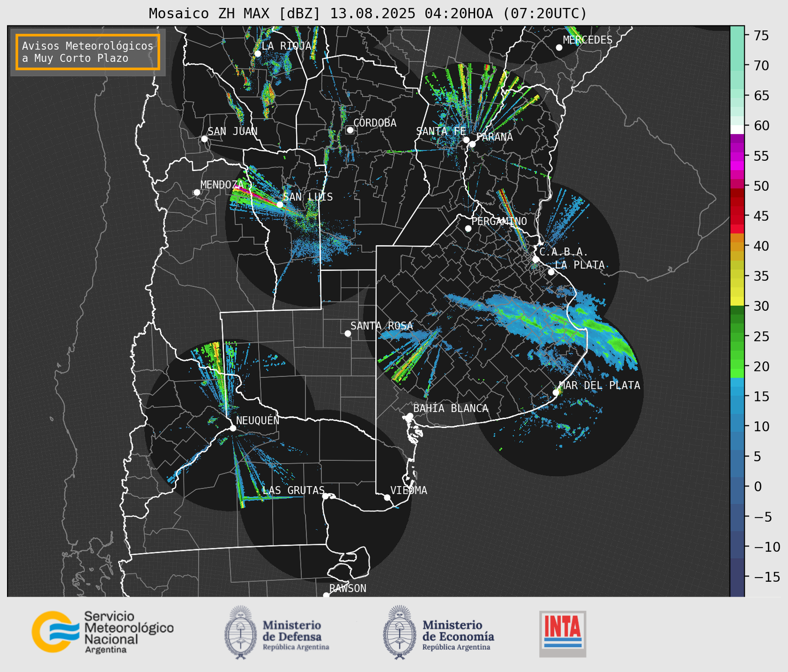Click the yellow 30 dBZ color band
788x672 pixels.
[x=737, y=301]
